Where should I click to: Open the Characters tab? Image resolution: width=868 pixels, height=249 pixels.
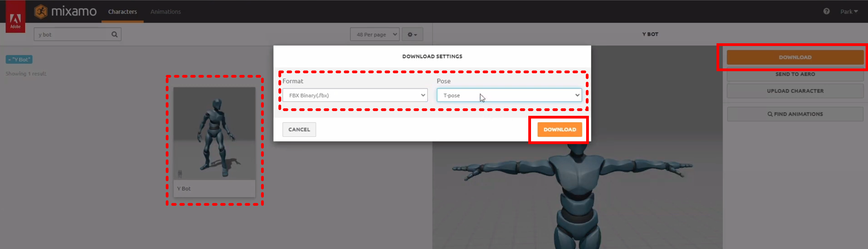pyautogui.click(x=123, y=12)
